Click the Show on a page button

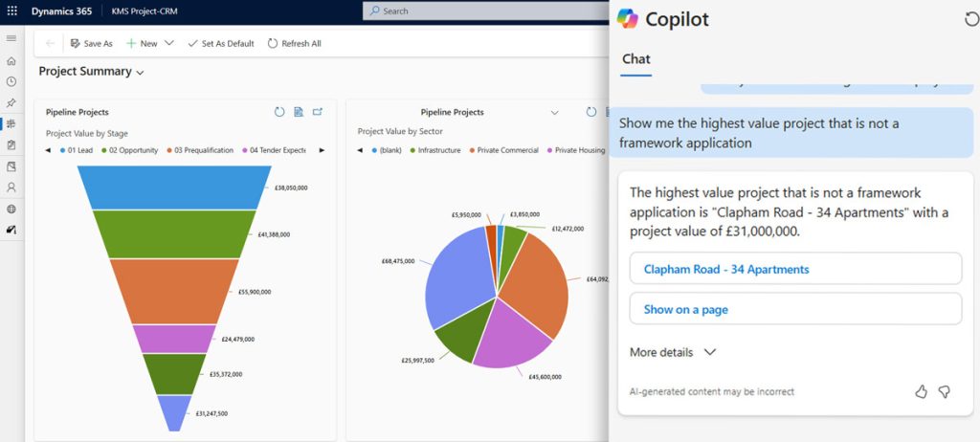pyautogui.click(x=685, y=309)
